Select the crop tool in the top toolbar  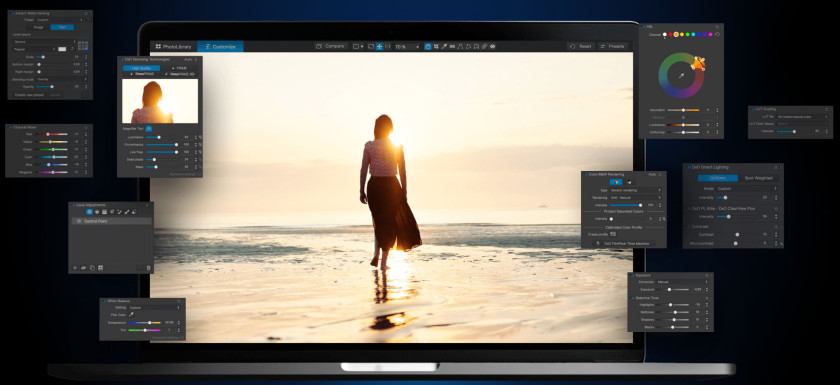(436, 47)
